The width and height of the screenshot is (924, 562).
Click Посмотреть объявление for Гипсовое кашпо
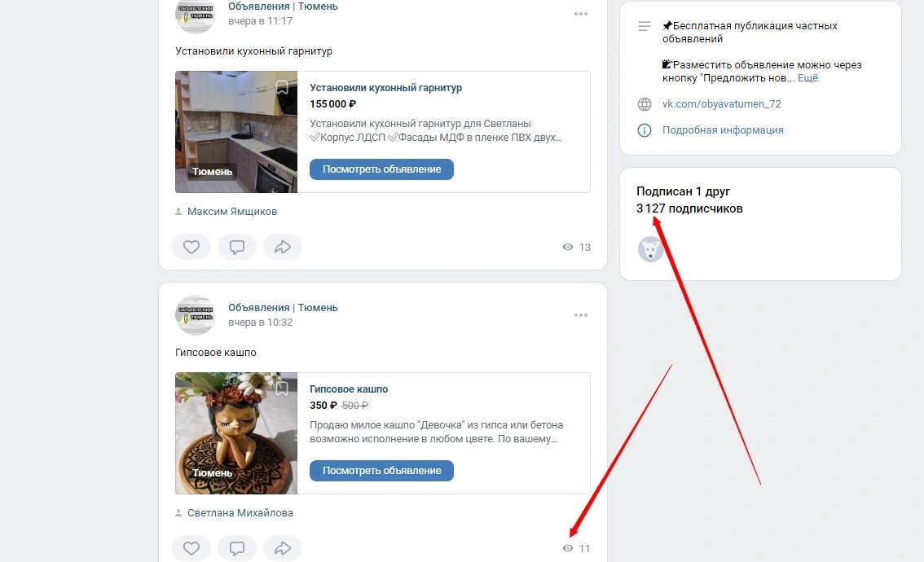pyautogui.click(x=382, y=471)
